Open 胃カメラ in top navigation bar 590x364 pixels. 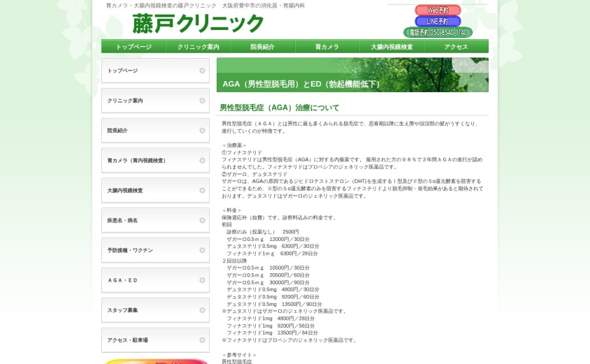pos(327,47)
